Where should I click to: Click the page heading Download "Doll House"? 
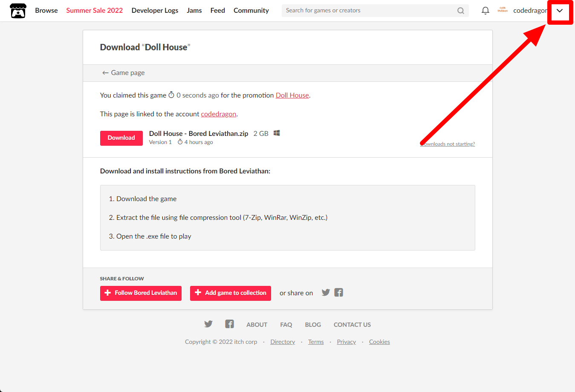coord(145,47)
